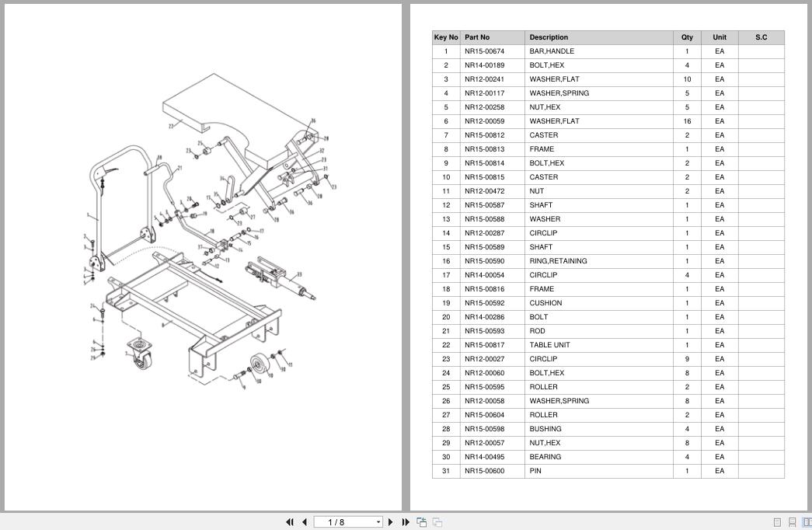
Task: Select part number NR15-00816
Action: click(484, 289)
